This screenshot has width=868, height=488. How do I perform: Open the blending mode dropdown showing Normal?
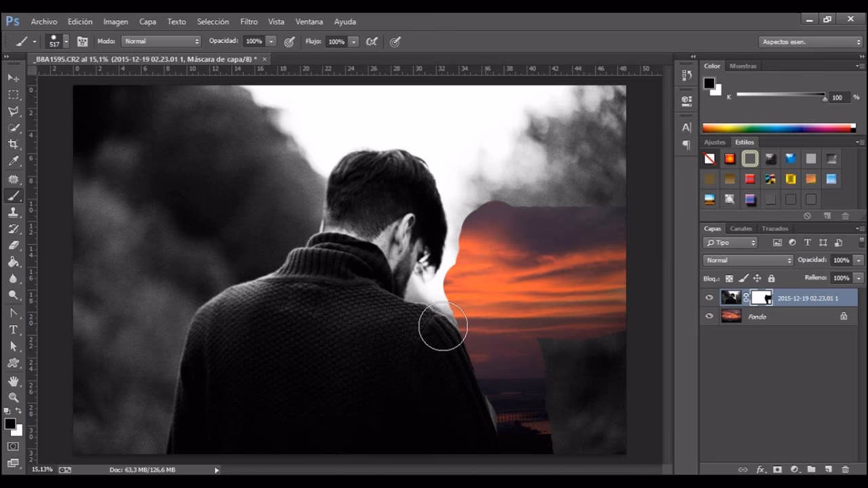click(747, 260)
